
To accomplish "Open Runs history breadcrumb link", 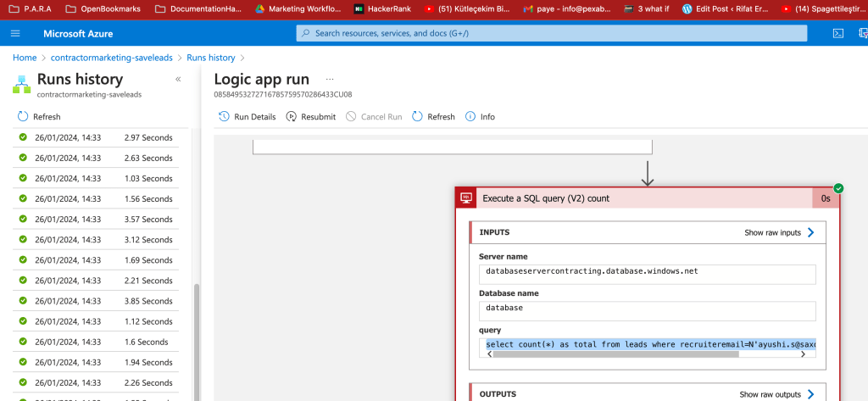I will [x=211, y=58].
